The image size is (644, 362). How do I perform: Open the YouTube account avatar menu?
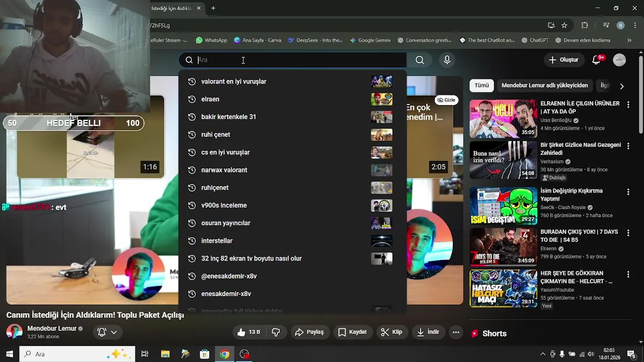pos(619,60)
